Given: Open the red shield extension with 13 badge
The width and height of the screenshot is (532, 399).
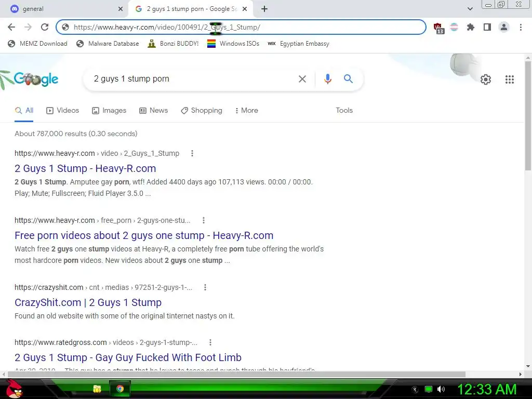Looking at the screenshot, I should click(x=438, y=28).
